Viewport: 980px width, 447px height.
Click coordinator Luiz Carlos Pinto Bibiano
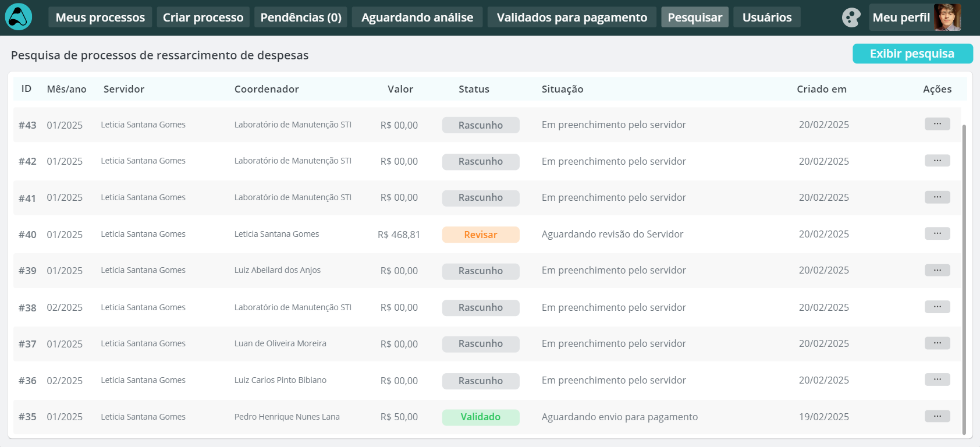point(280,380)
